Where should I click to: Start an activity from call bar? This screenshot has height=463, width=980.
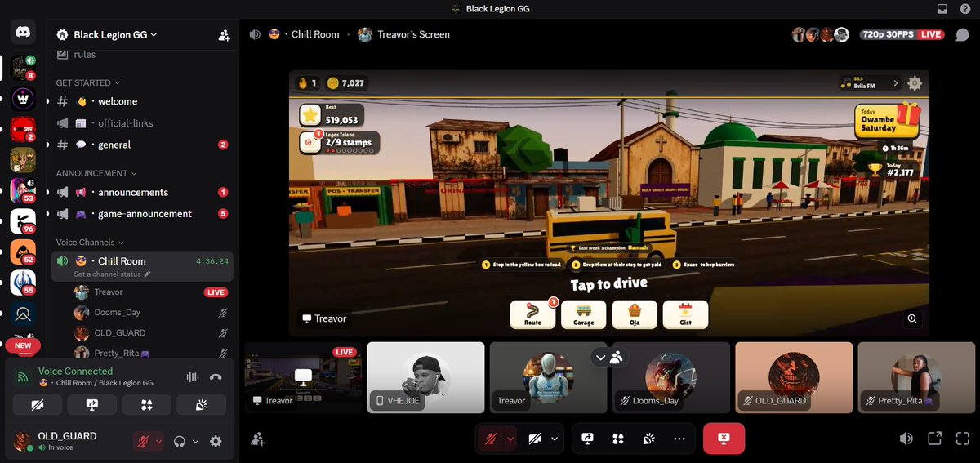coord(618,439)
